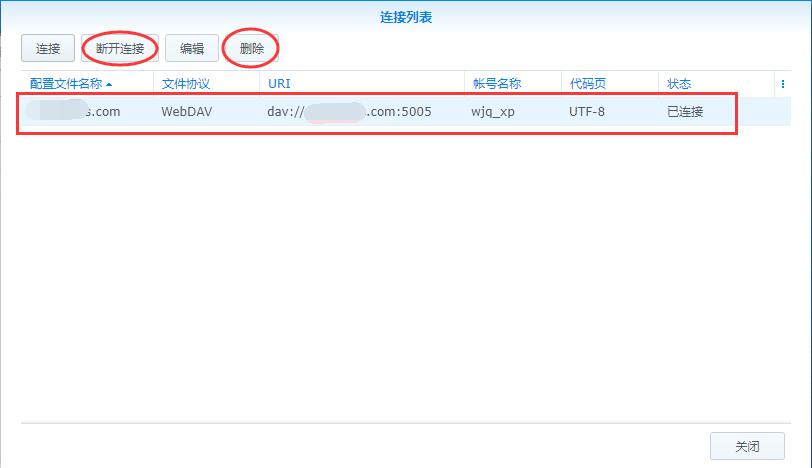812x468 pixels.
Task: Click the 断开连接 (Disconnect) button
Action: [120, 48]
